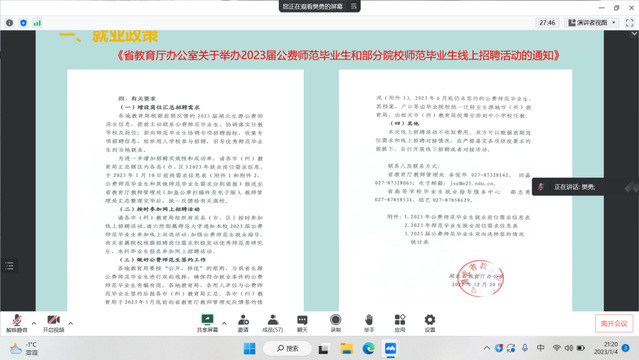
Task: Open the weather widget on taskbar
Action: [24, 349]
